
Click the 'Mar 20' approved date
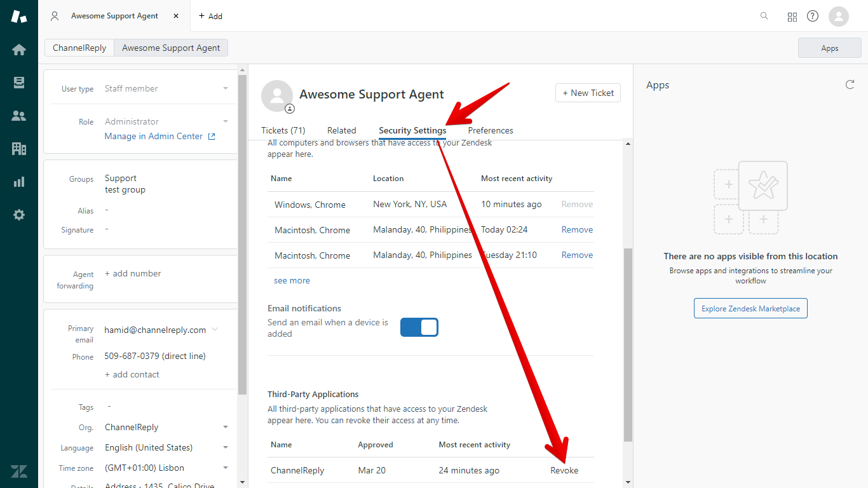[x=372, y=471]
